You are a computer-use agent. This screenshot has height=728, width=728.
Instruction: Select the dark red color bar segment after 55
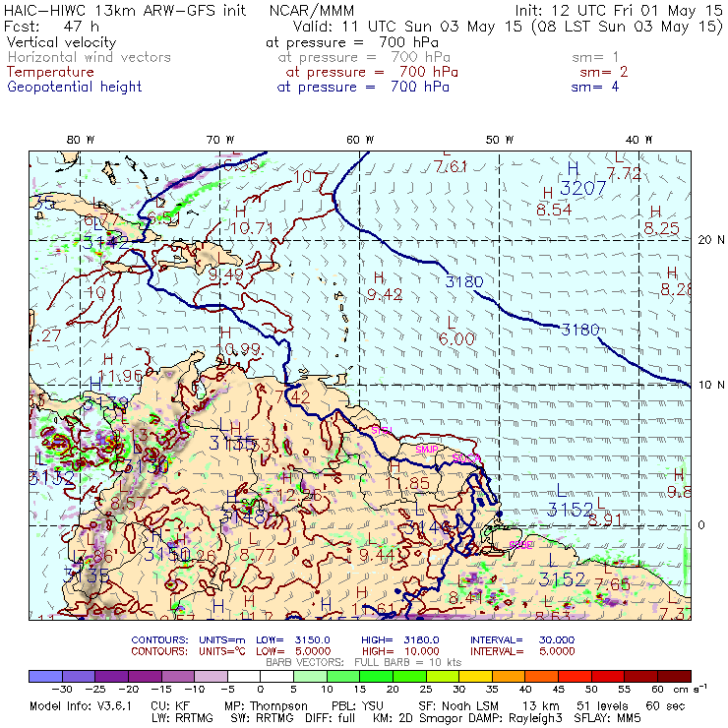point(640,676)
